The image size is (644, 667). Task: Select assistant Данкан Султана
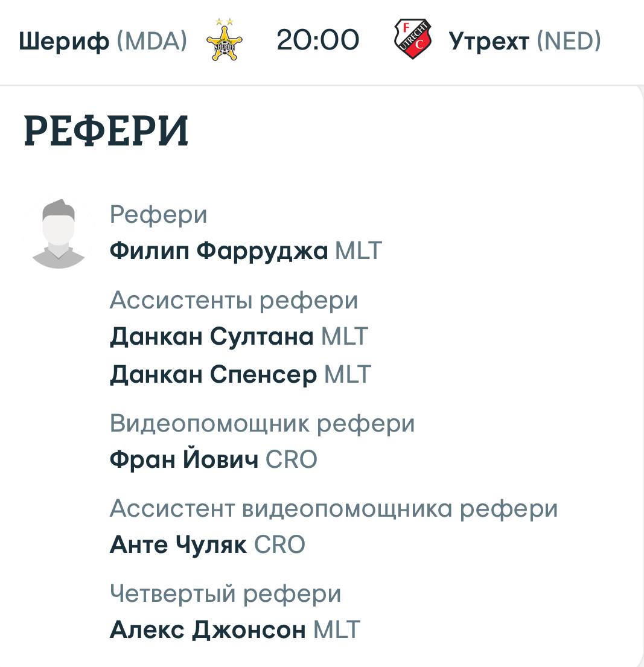(212, 336)
